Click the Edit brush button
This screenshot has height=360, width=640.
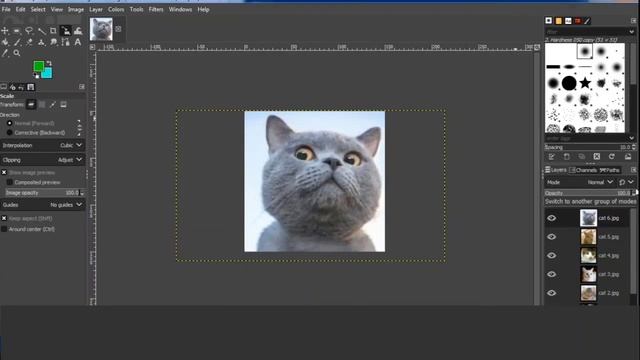(x=552, y=157)
